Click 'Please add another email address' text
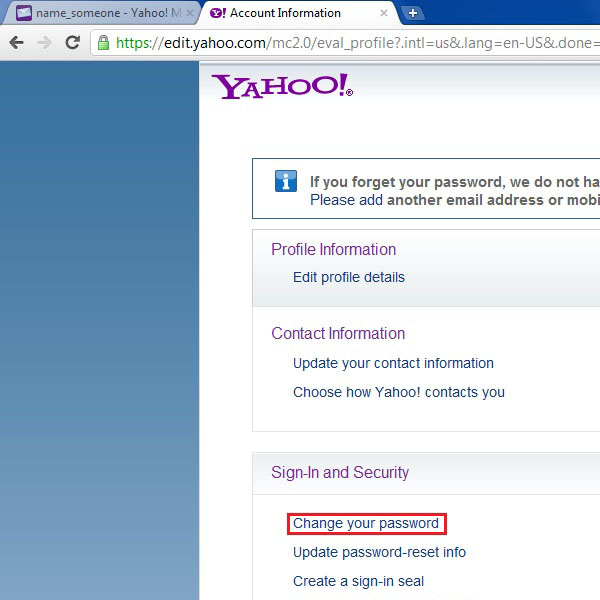Screen dimensions: 600x600 tap(455, 200)
